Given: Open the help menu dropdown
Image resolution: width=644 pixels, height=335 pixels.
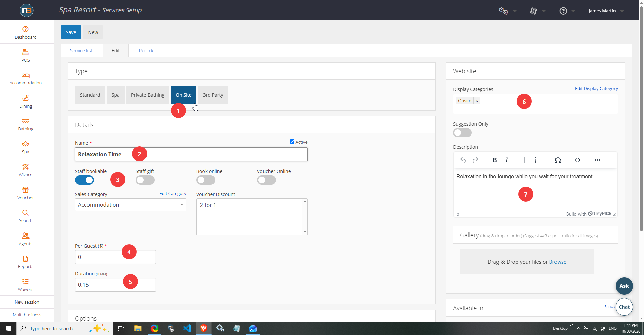Looking at the screenshot, I should click(x=567, y=11).
